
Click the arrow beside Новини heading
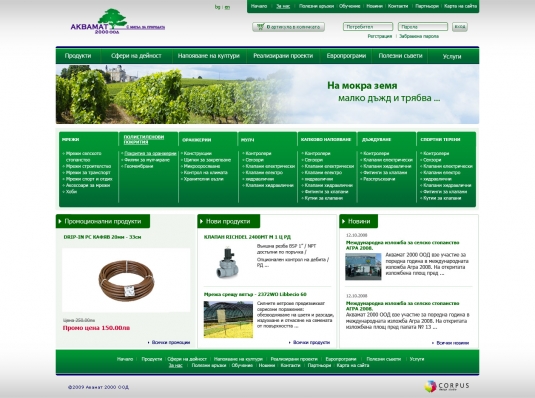point(344,222)
